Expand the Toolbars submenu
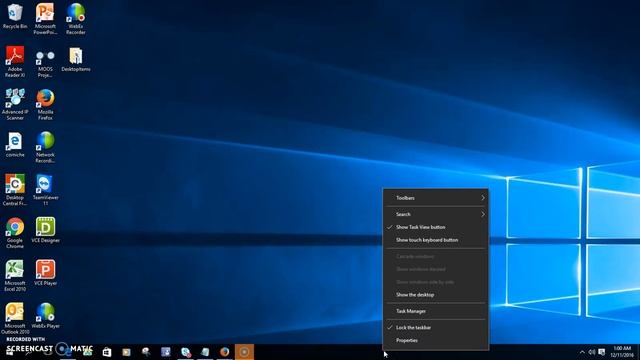This screenshot has height=360, width=640. (x=436, y=198)
